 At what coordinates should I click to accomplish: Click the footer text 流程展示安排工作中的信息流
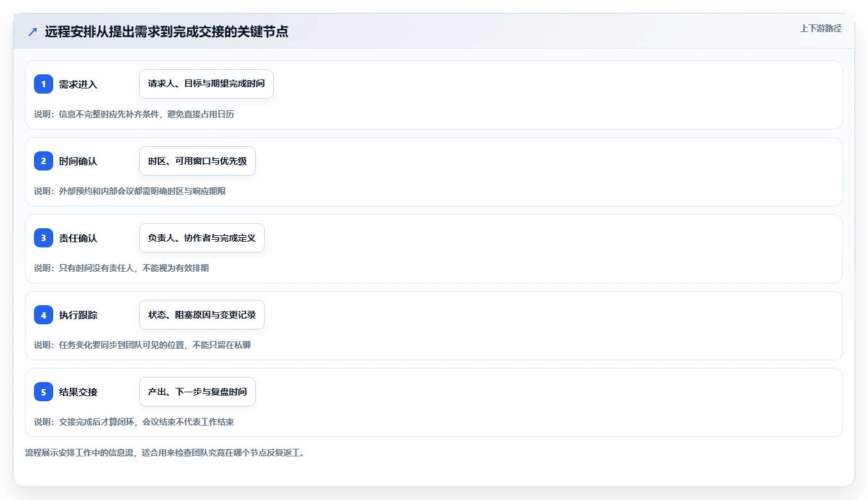165,453
